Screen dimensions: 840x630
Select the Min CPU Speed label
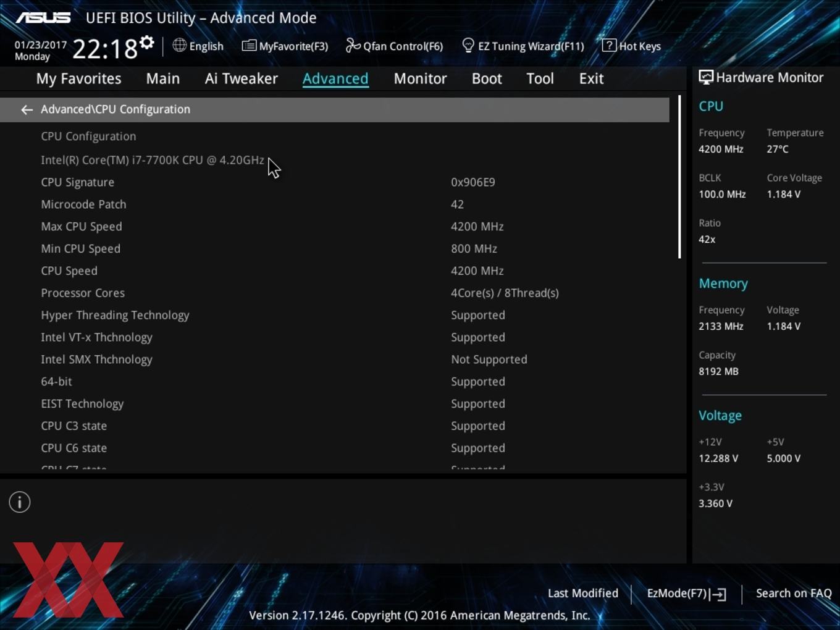[80, 249]
